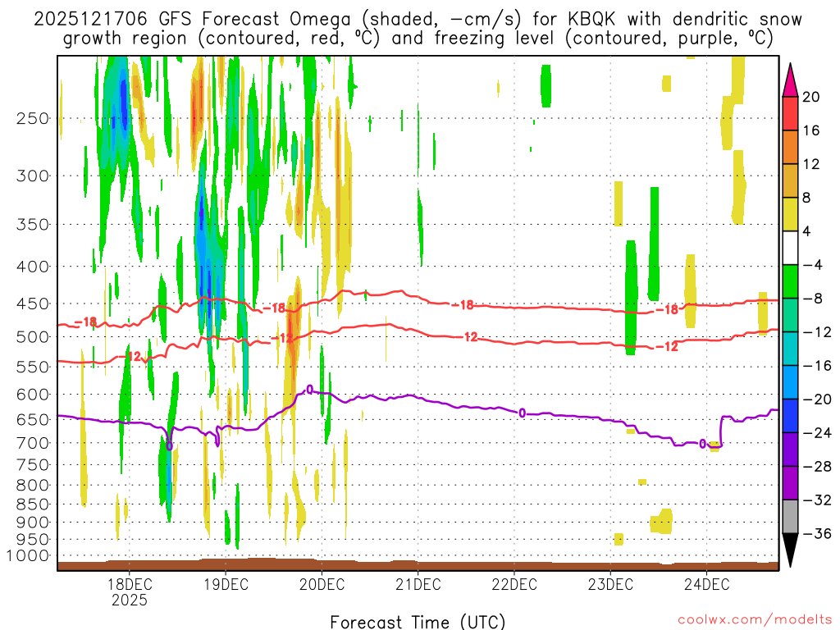Screen dimensions: 840x630
Task: Click the 500 pressure level label
Action: (33, 337)
